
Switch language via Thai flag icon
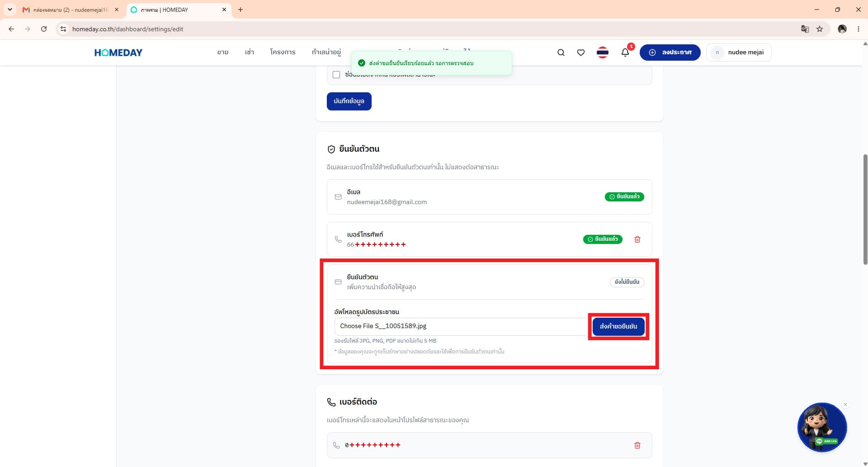(603, 52)
